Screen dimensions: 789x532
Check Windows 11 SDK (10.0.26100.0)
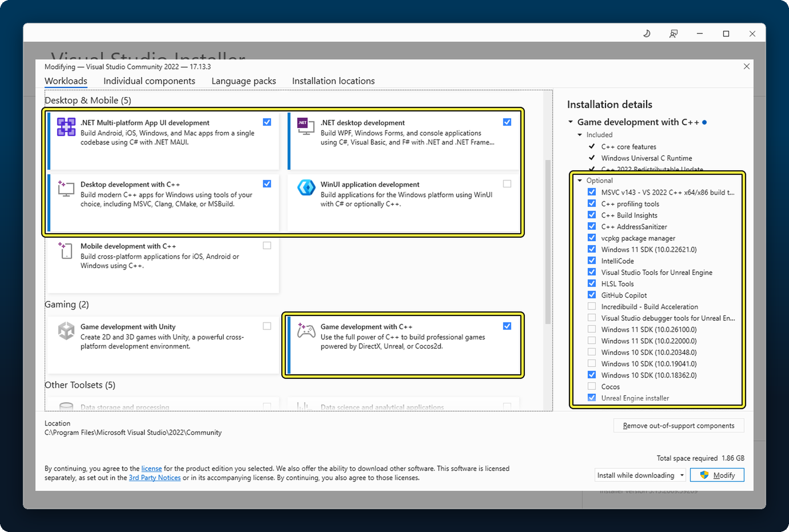pyautogui.click(x=592, y=329)
